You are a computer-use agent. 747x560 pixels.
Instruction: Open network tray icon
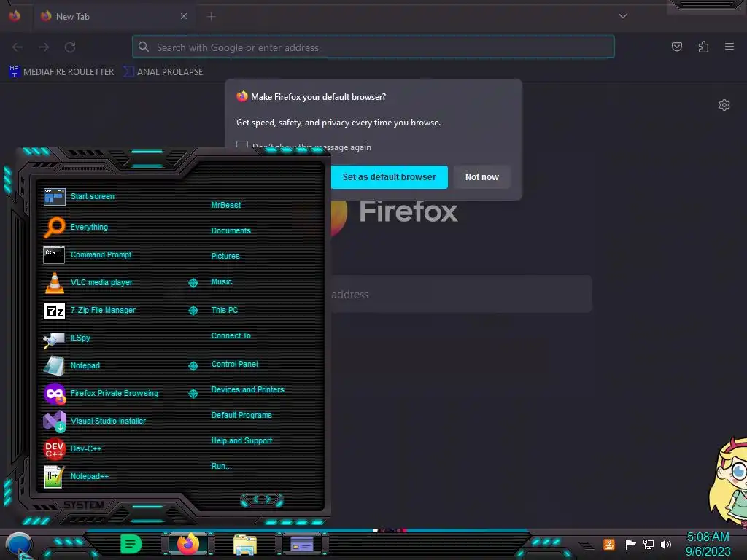pos(649,544)
